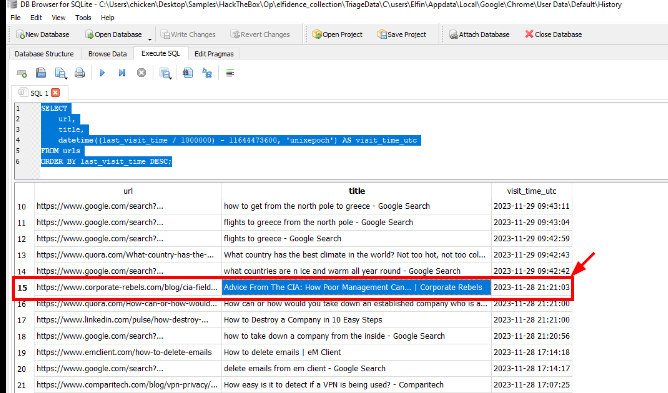Click Revert Changes button
Screen dimensions: 668x393
point(260,35)
